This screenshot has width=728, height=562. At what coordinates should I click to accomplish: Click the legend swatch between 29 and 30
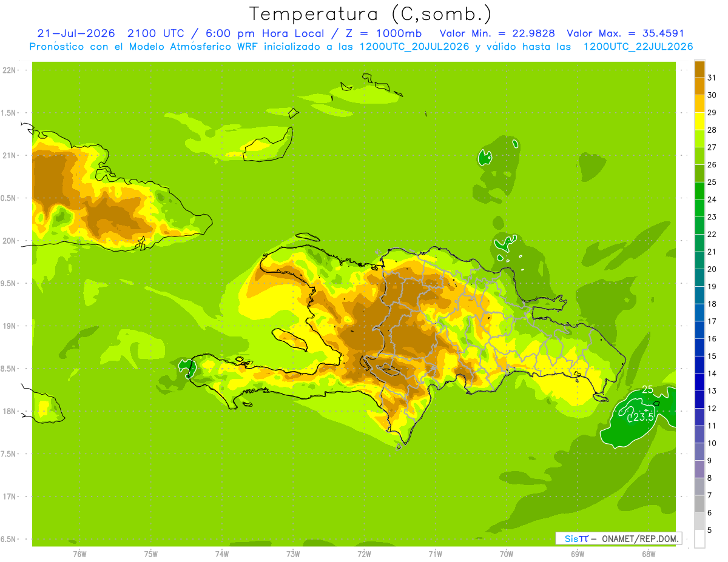point(699,104)
